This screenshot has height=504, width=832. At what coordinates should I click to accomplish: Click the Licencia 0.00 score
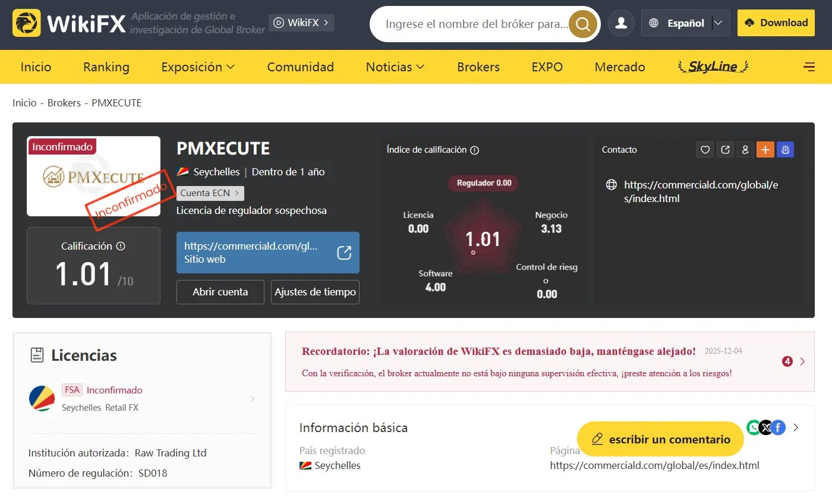click(418, 222)
